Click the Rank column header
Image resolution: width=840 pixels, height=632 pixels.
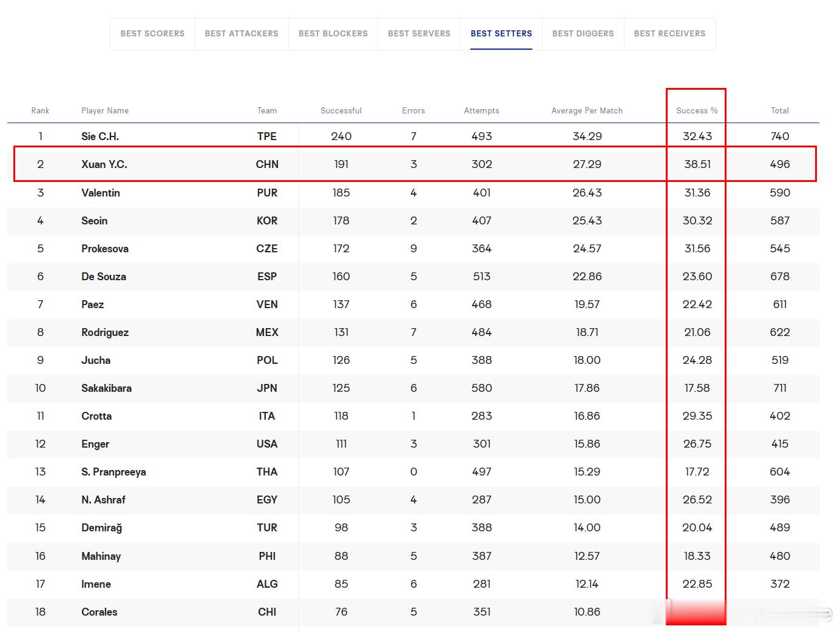(x=40, y=110)
